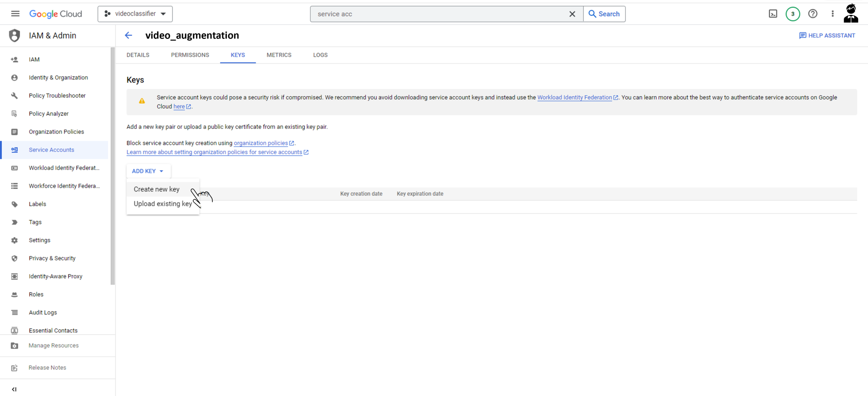
Task: Activate Cloud Shell terminal icon
Action: pyautogui.click(x=773, y=14)
